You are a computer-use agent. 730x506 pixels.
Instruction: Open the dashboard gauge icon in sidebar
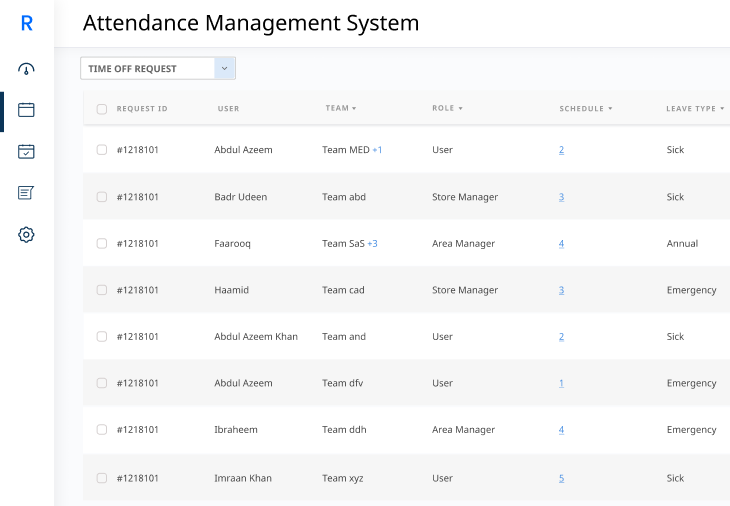tap(26, 69)
